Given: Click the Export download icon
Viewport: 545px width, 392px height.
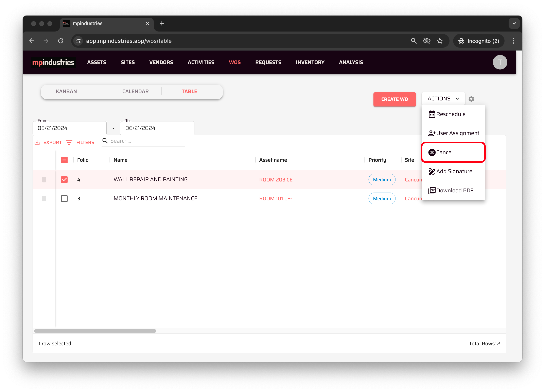Looking at the screenshot, I should [37, 143].
